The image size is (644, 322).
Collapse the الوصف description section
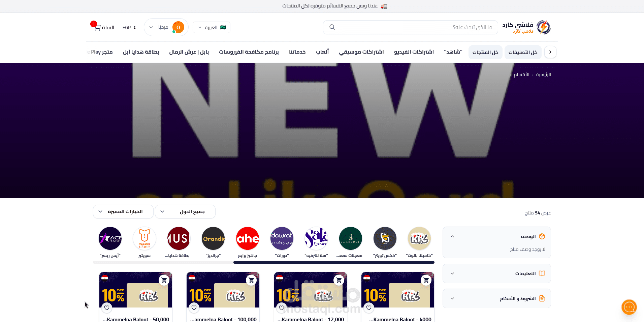point(497,236)
